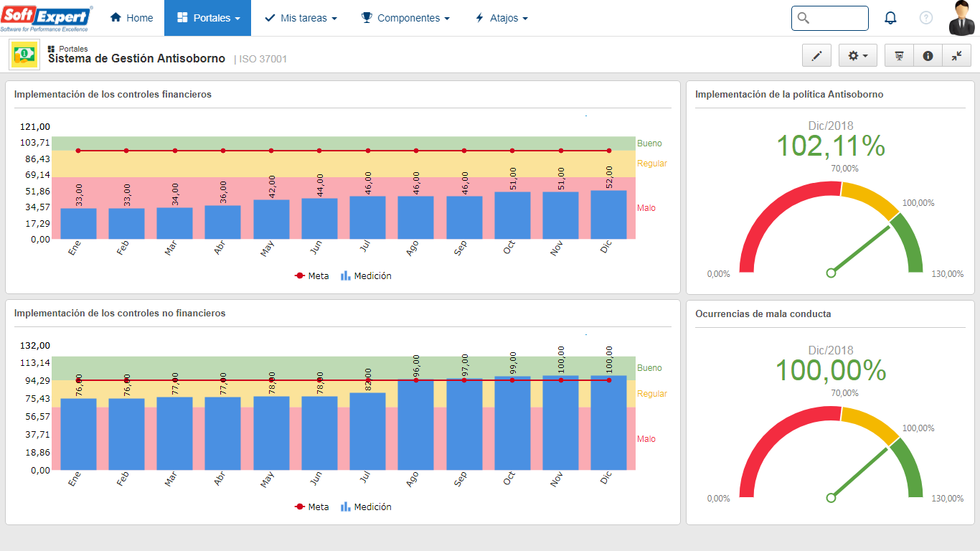Open the gear settings dropdown

(858, 55)
